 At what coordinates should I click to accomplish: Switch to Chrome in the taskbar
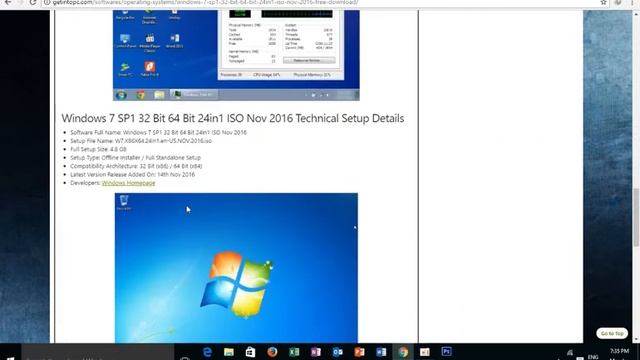[x=403, y=352]
